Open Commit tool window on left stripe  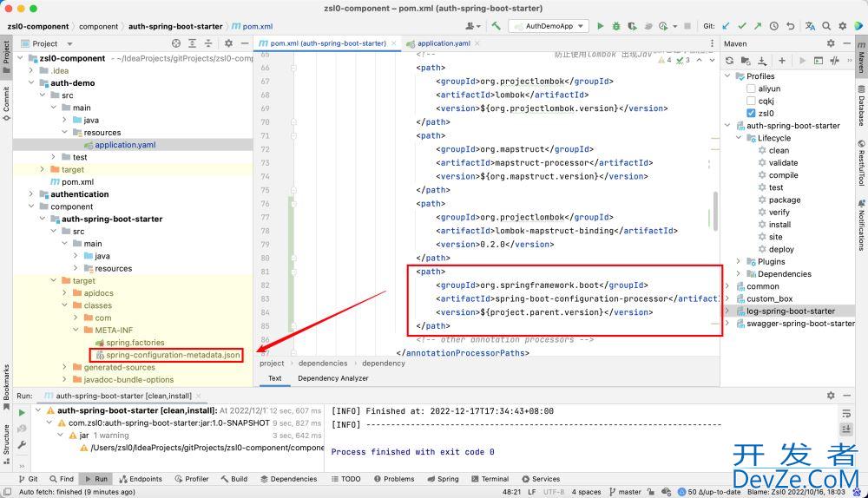point(6,103)
